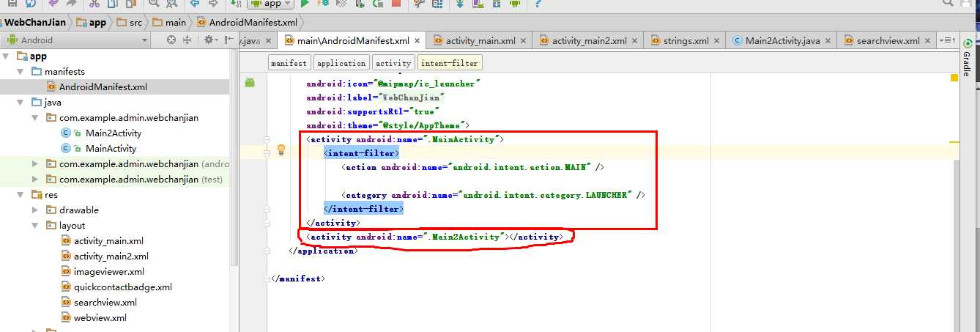Click the Debug app toolbar icon
The height and width of the screenshot is (332, 980).
click(x=322, y=4)
